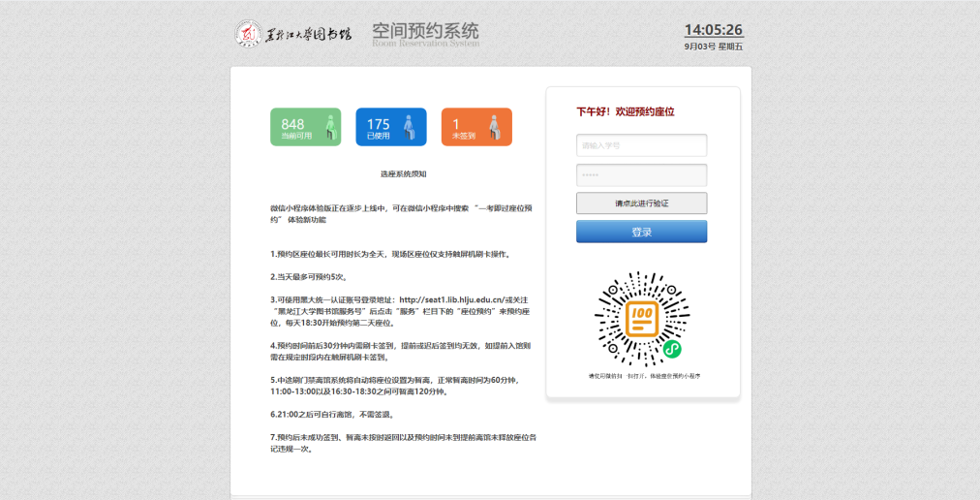Click the 下午好！欢迎预约座位 greeting text

click(x=626, y=112)
